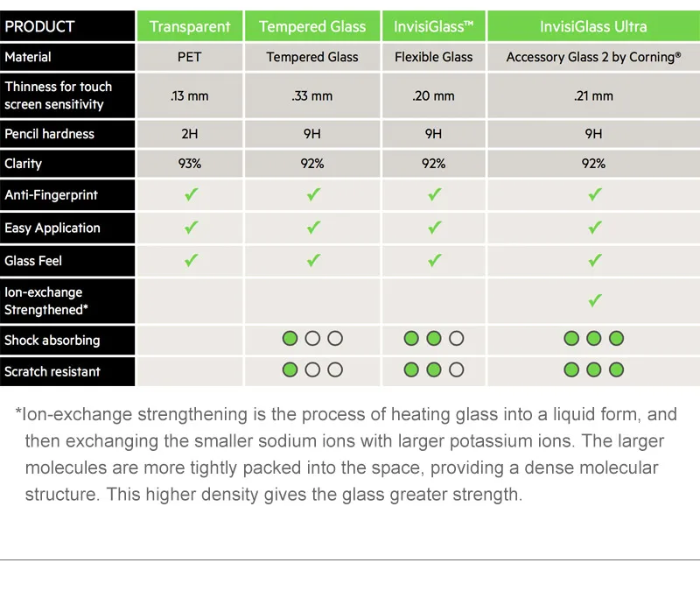Click middle Scratch resistant dot under InvisiGlass Ultra
This screenshot has width=700, height=598.
point(594,369)
